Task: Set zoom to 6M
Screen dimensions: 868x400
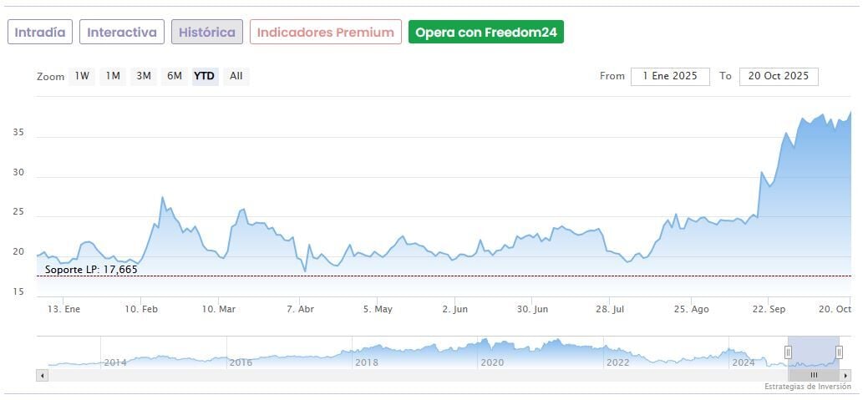Action: click(x=174, y=76)
